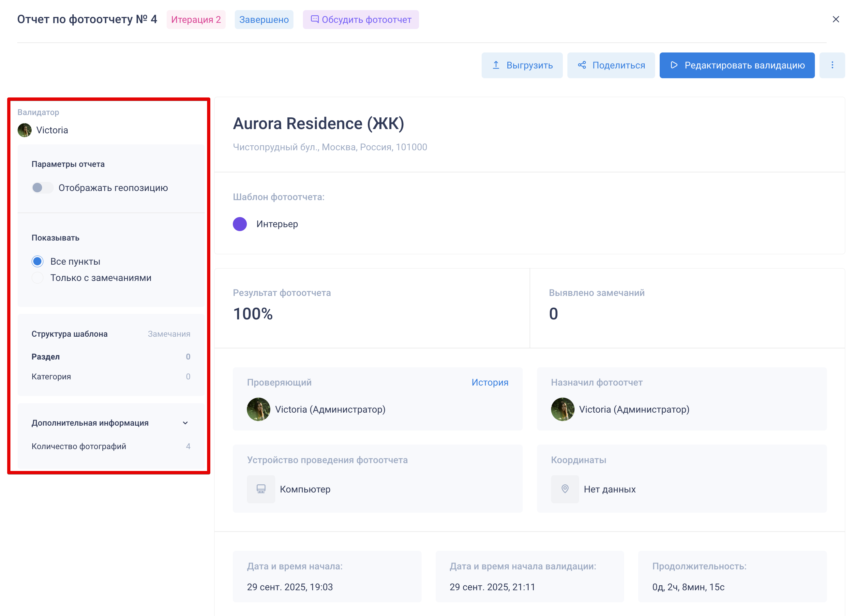
Task: Click the location pin coordinates icon
Action: (x=565, y=489)
